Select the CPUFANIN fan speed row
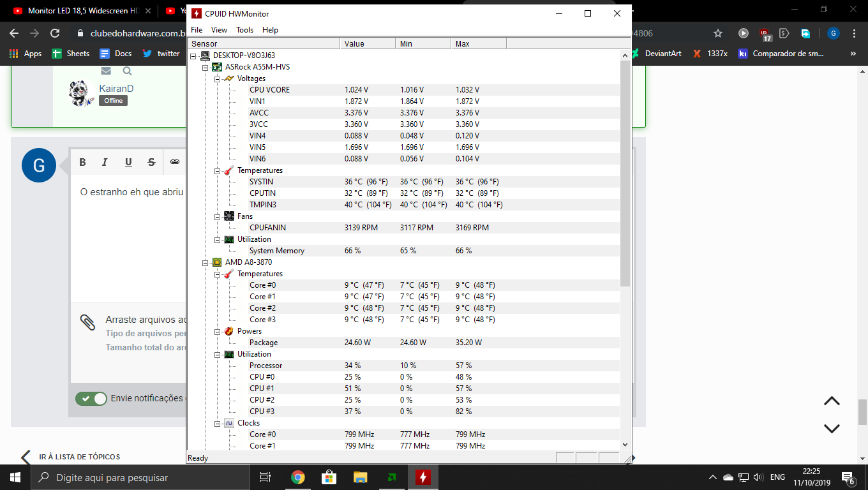868x490 pixels. [x=434, y=228]
